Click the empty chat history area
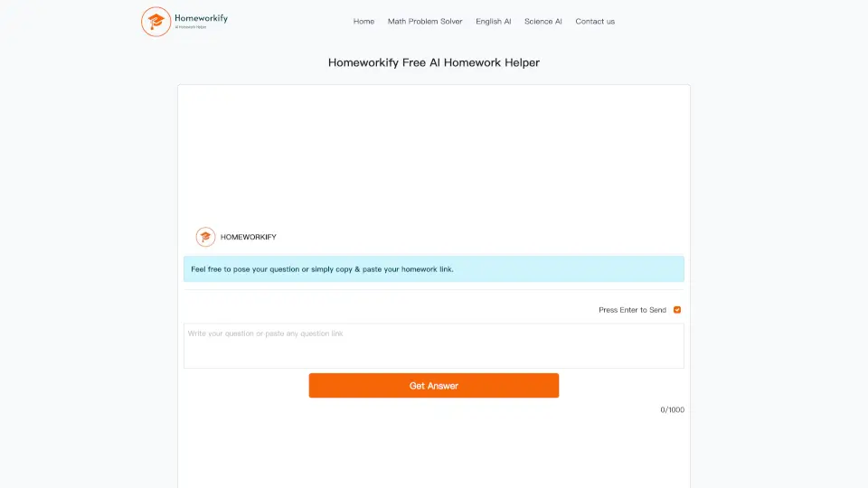Screen dimensions: 868x488 pos(434,154)
